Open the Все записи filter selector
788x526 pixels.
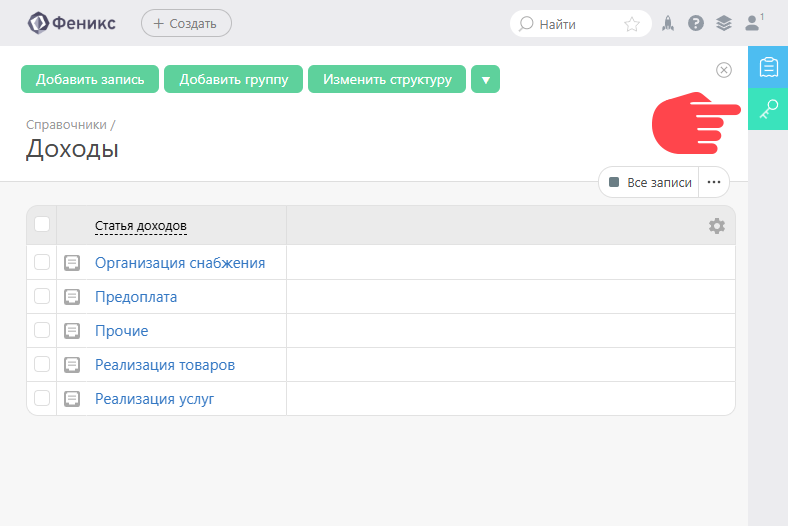pyautogui.click(x=649, y=182)
